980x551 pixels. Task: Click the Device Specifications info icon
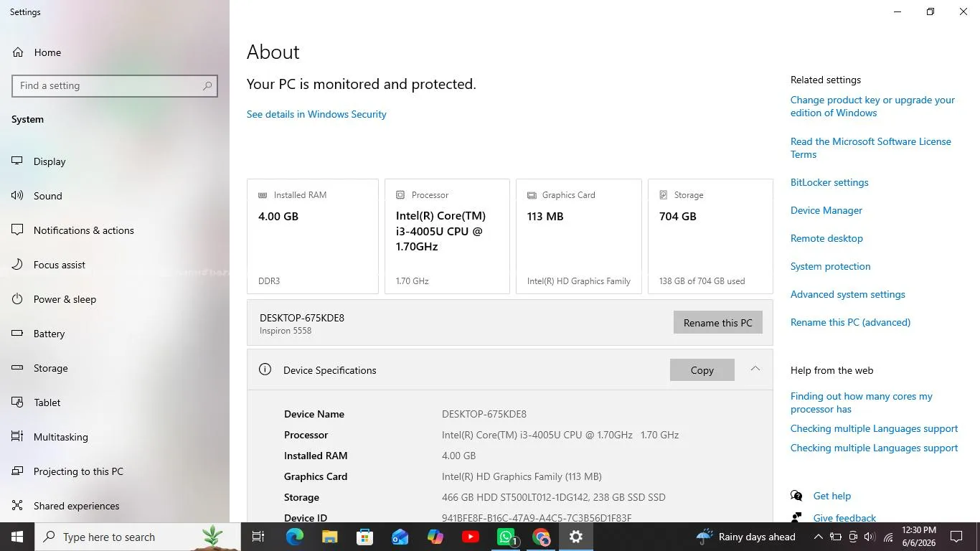click(265, 369)
